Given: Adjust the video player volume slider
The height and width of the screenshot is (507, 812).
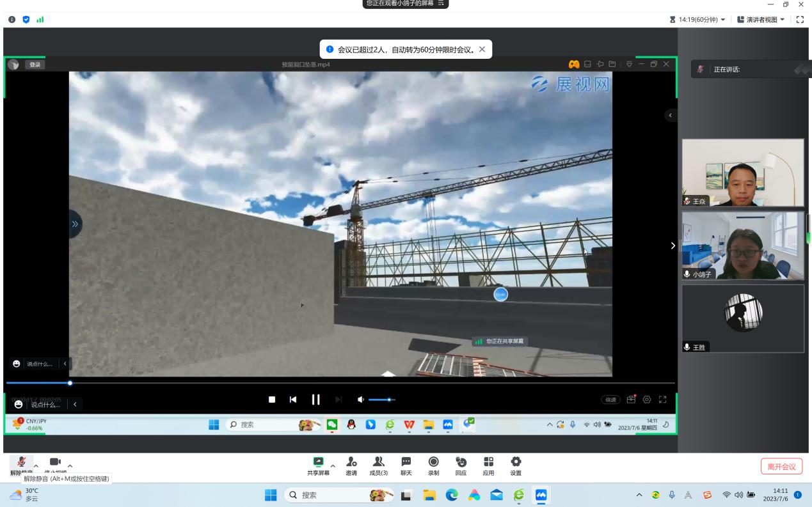Looking at the screenshot, I should coord(382,400).
